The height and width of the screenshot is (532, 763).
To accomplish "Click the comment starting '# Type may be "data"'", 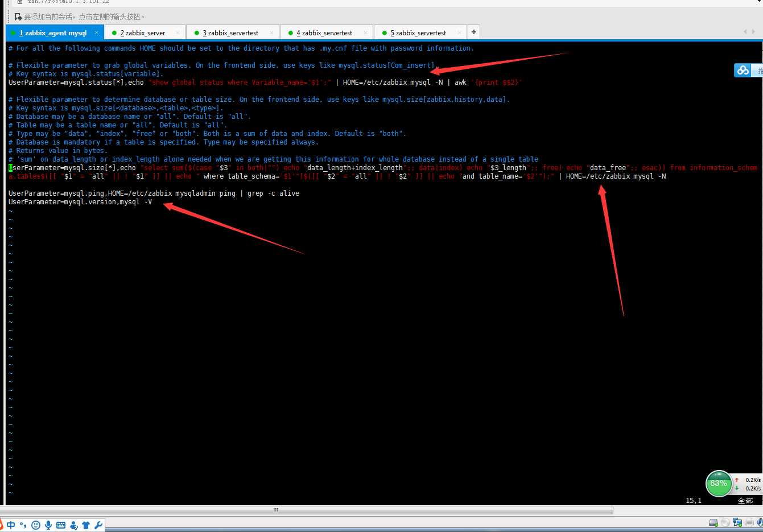I will click(x=208, y=134).
